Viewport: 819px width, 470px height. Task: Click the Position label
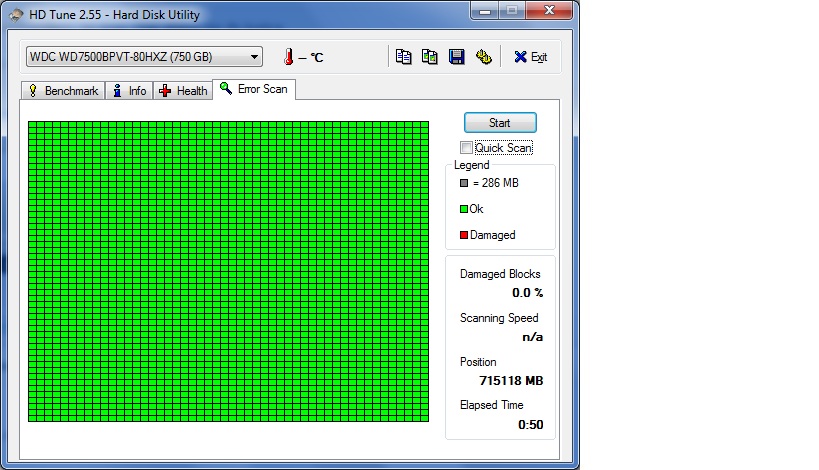coord(478,362)
